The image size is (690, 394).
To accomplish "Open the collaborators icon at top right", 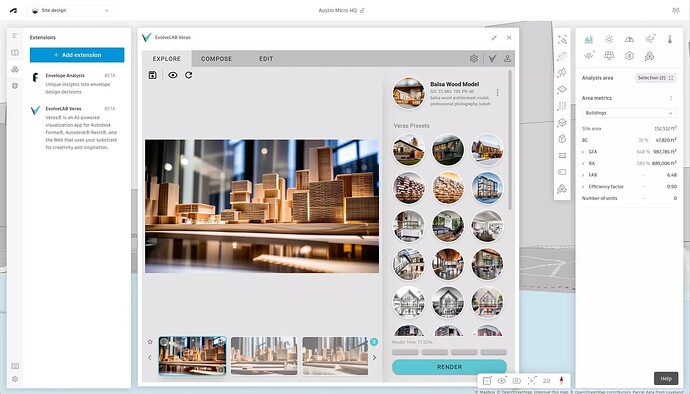I will click(675, 10).
